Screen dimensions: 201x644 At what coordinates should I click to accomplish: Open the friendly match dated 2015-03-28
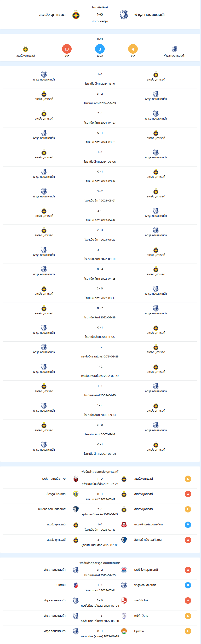100,351
